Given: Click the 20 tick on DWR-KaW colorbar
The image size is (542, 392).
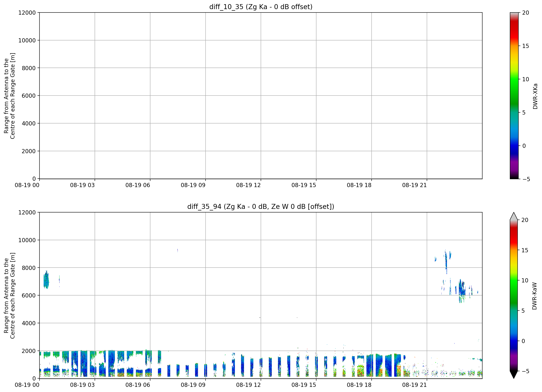Looking at the screenshot, I should (x=525, y=220).
